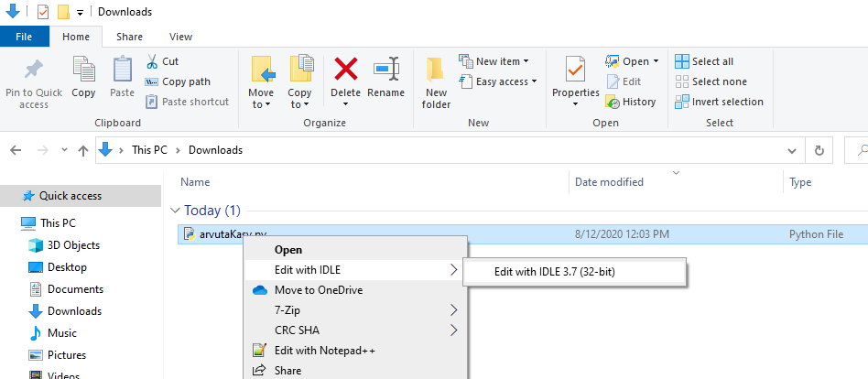This screenshot has height=379, width=868.
Task: Go up one folder level arrow
Action: tap(83, 150)
